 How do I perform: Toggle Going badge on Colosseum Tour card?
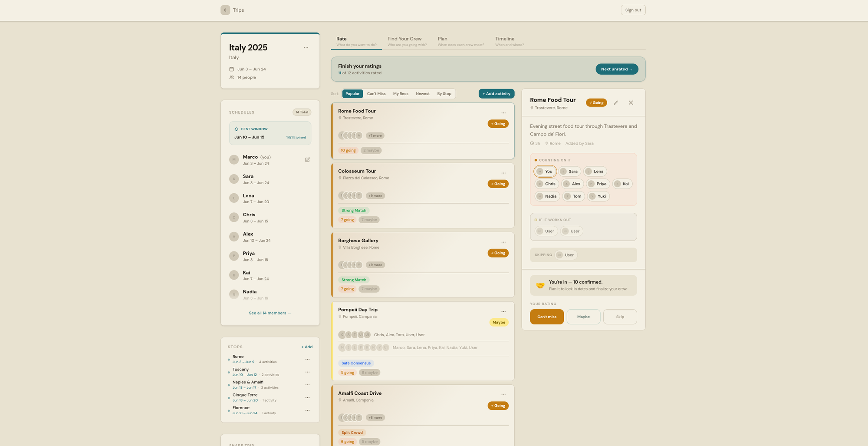pos(498,184)
